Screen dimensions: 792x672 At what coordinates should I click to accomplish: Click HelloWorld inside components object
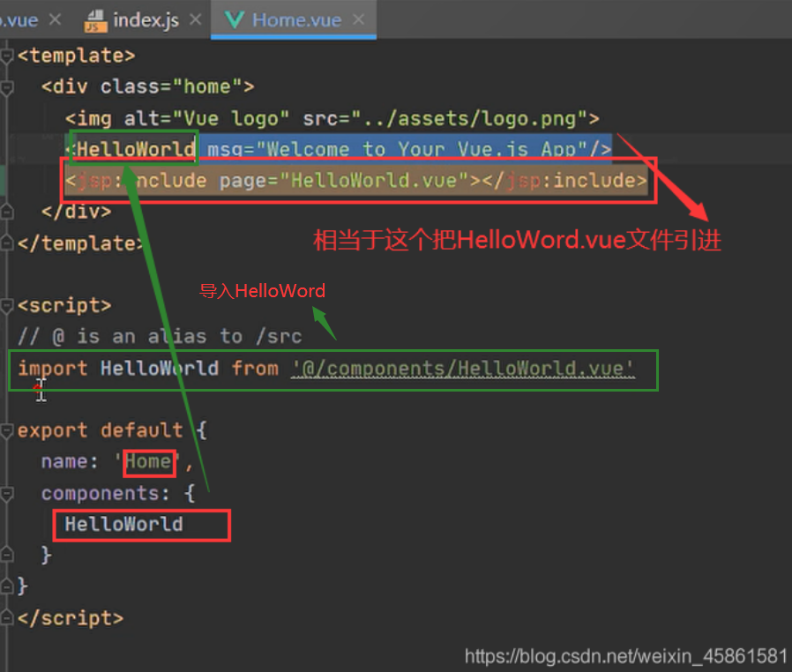[123, 524]
